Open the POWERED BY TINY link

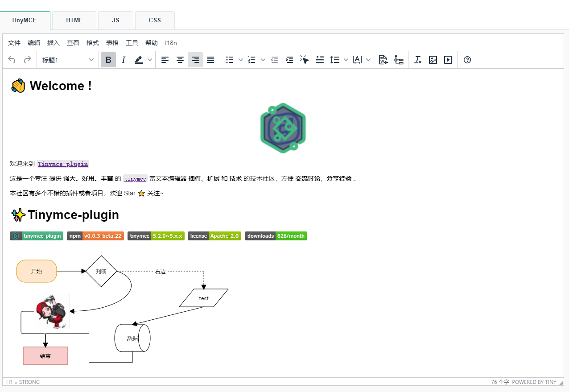534,382
